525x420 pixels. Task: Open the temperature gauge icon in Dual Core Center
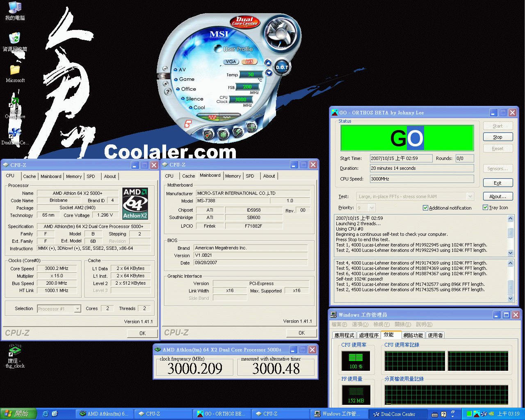[x=208, y=134]
